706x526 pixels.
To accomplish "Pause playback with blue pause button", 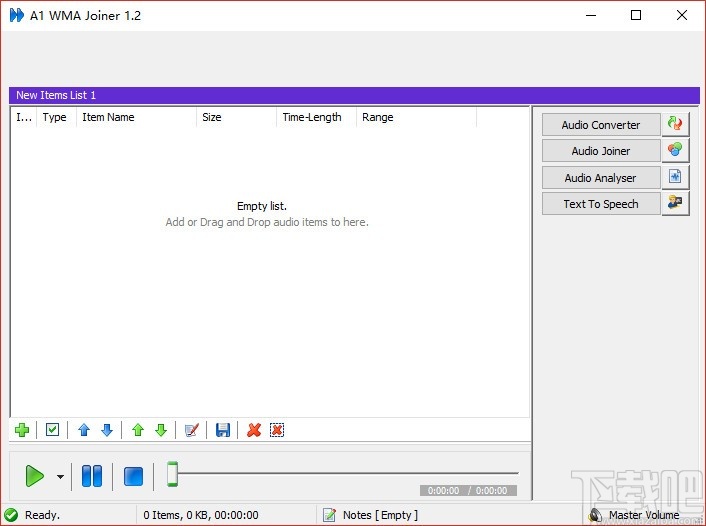I will 92,476.
